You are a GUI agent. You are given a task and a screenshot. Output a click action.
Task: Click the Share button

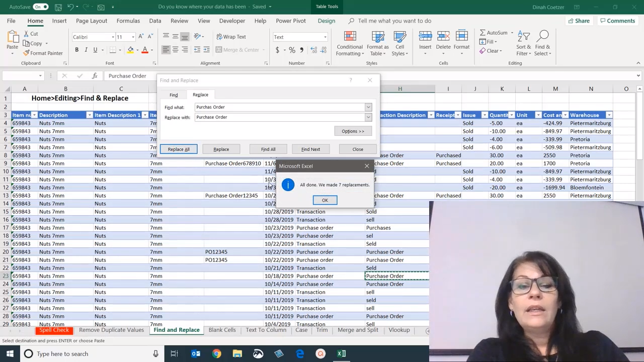[579, 21]
